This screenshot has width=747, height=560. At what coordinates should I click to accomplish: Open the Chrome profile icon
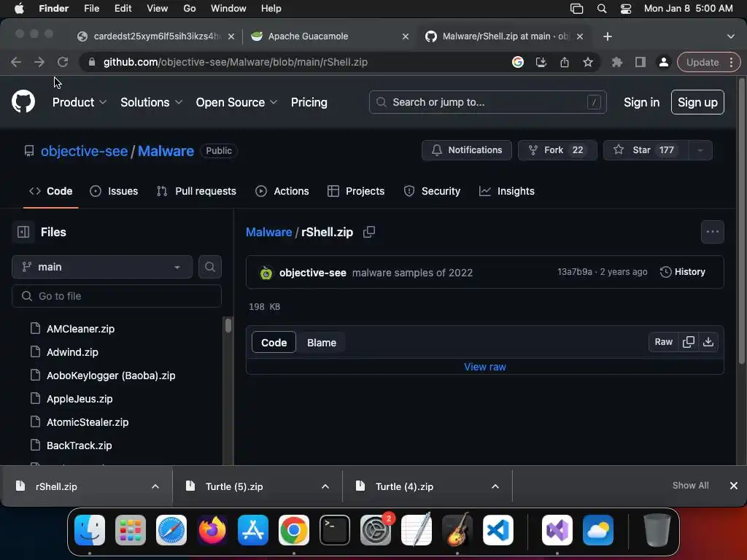(x=663, y=62)
